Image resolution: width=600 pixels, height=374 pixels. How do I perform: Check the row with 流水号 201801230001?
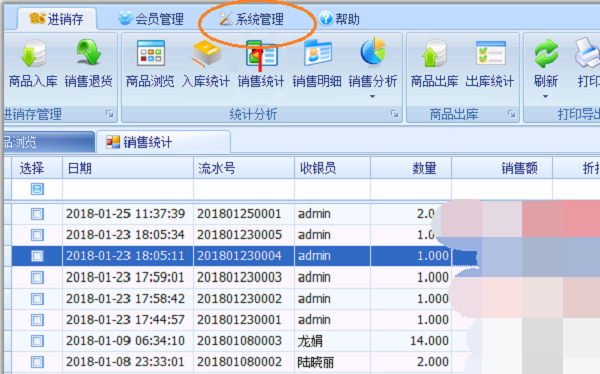click(37, 320)
